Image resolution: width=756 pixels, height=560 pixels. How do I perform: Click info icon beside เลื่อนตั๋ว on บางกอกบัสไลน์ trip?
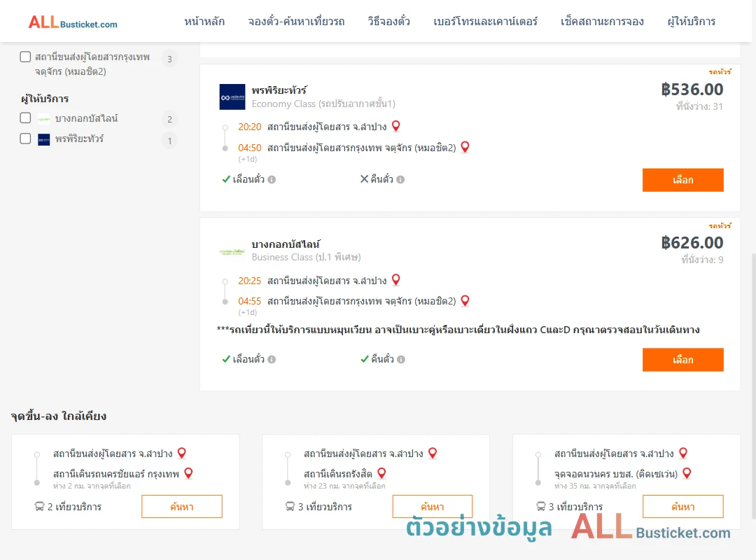[x=272, y=359]
